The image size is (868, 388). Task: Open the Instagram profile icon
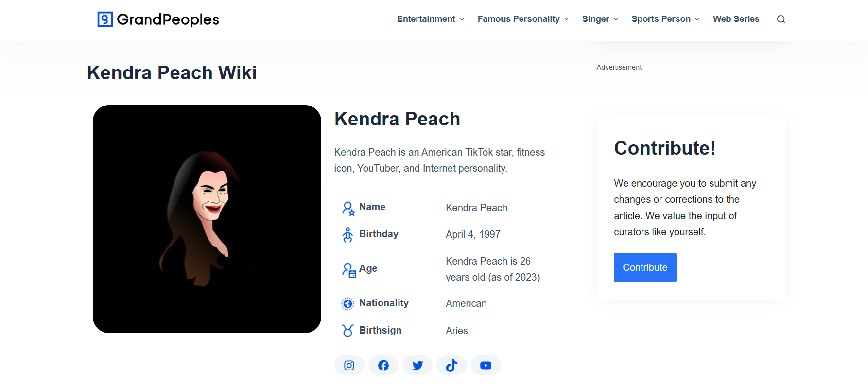[x=349, y=365]
